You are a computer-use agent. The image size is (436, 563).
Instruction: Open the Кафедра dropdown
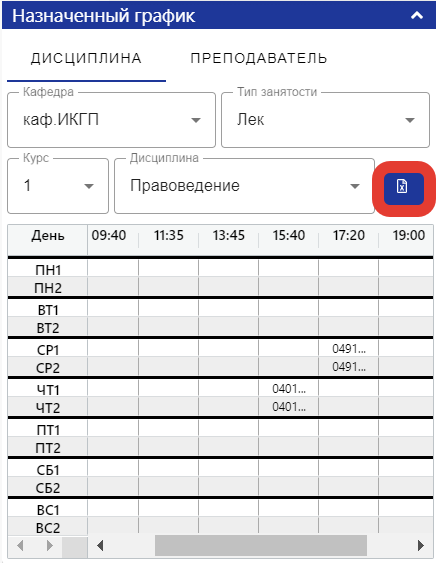[x=111, y=120]
